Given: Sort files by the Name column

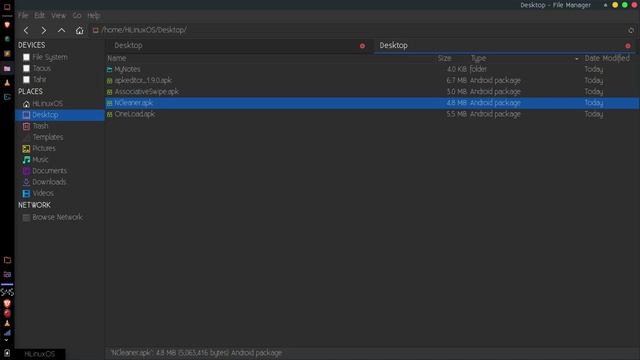Looking at the screenshot, I should (117, 58).
